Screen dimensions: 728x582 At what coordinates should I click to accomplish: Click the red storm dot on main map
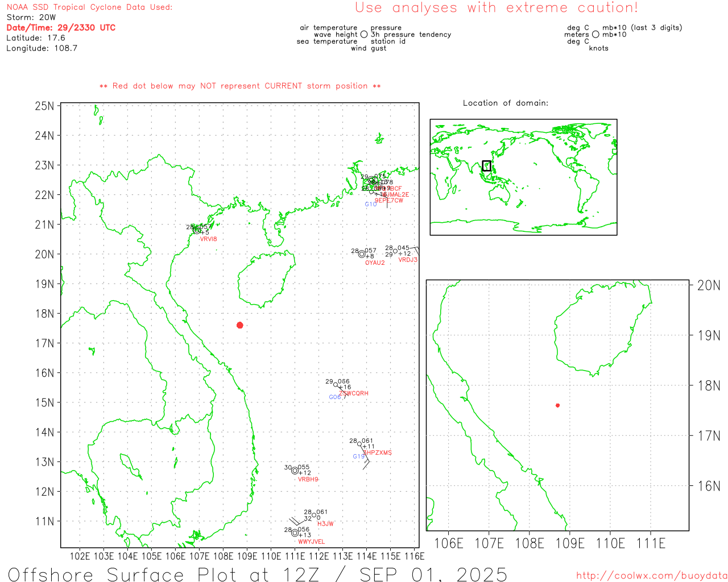[240, 325]
